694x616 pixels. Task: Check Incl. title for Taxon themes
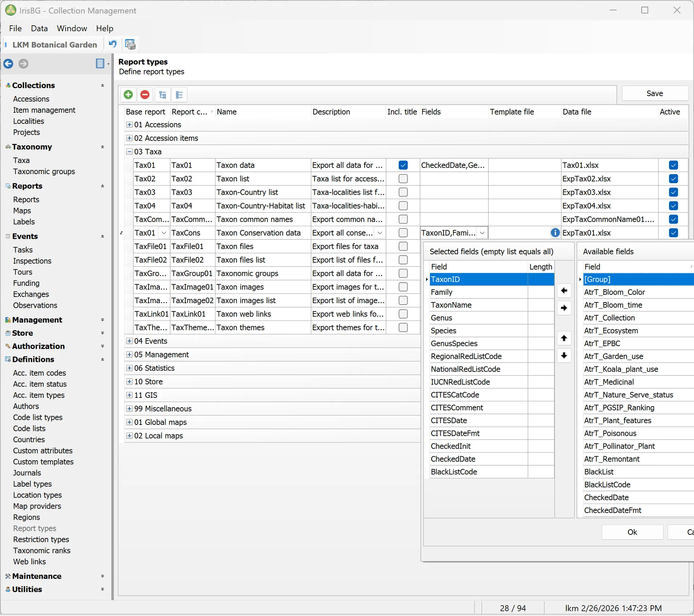(403, 327)
